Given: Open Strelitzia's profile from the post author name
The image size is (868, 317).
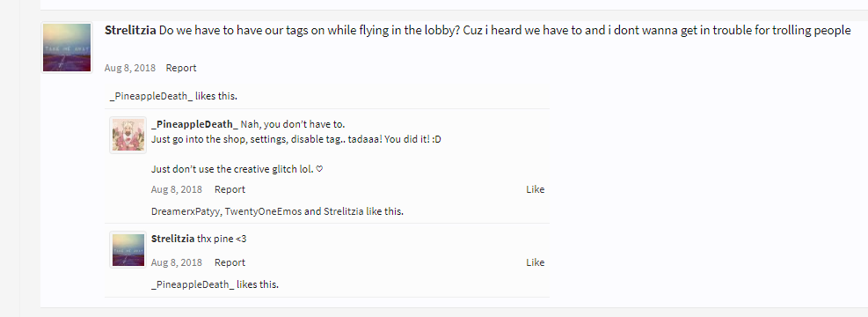Looking at the screenshot, I should coord(130,31).
